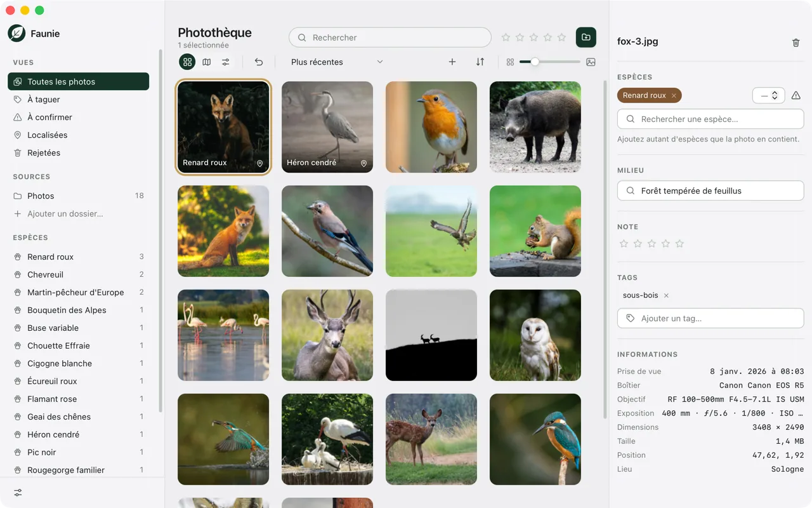Select the barn owl photo thumbnail
The width and height of the screenshot is (812, 508).
click(535, 335)
